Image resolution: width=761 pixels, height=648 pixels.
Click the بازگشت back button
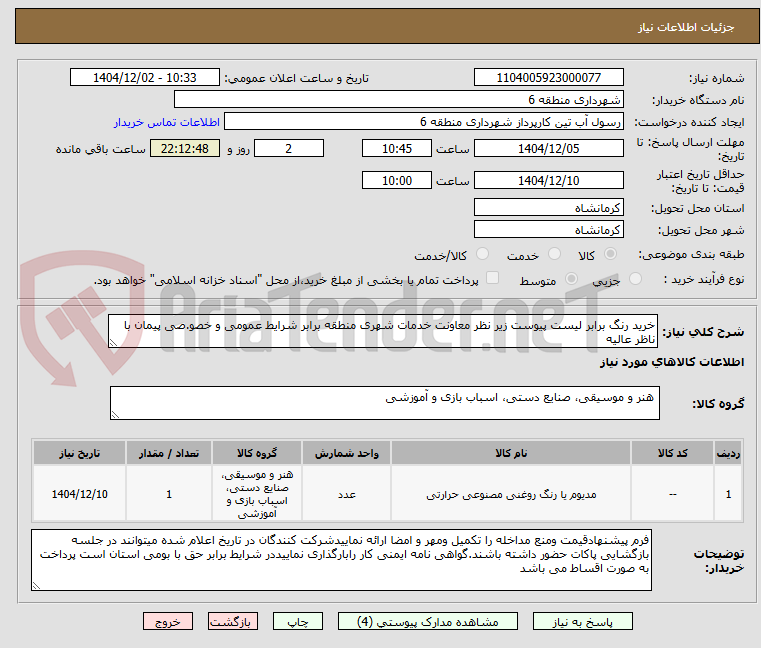pos(232,621)
